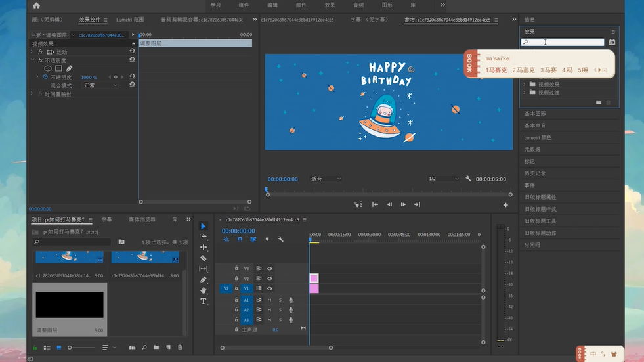Select the Slip tool
The height and width of the screenshot is (362, 644).
pyautogui.click(x=204, y=269)
